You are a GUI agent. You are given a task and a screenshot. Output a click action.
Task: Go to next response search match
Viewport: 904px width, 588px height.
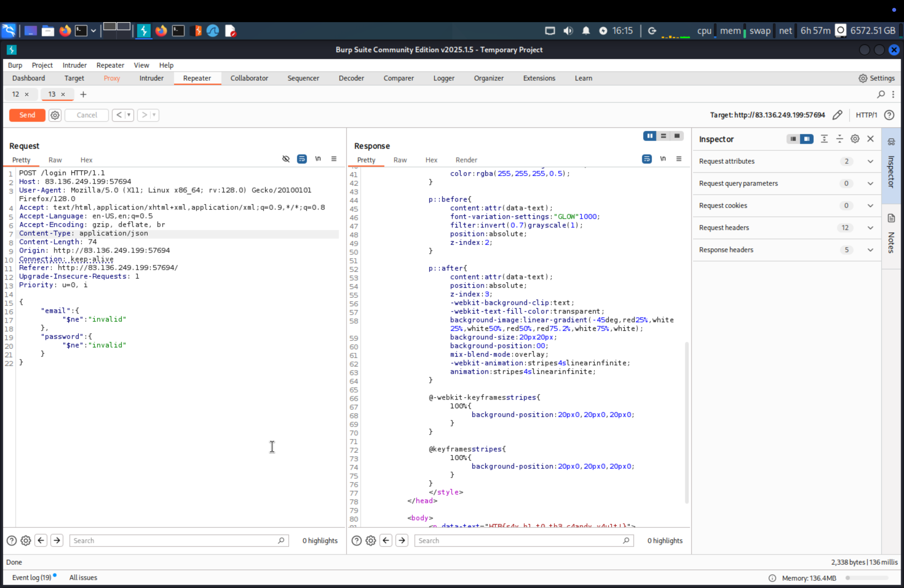(x=402, y=541)
